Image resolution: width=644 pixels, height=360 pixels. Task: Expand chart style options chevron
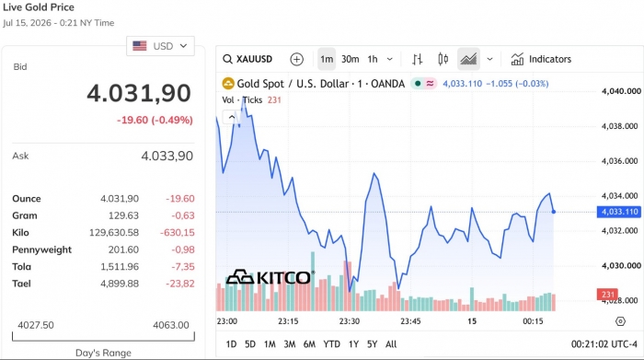pyautogui.click(x=489, y=59)
